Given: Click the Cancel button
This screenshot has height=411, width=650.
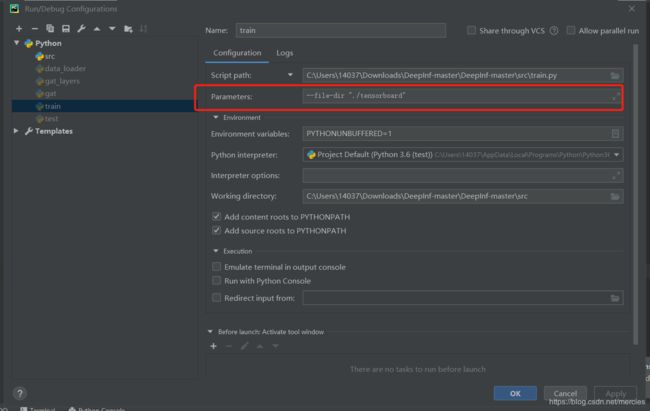Looking at the screenshot, I should [x=565, y=394].
